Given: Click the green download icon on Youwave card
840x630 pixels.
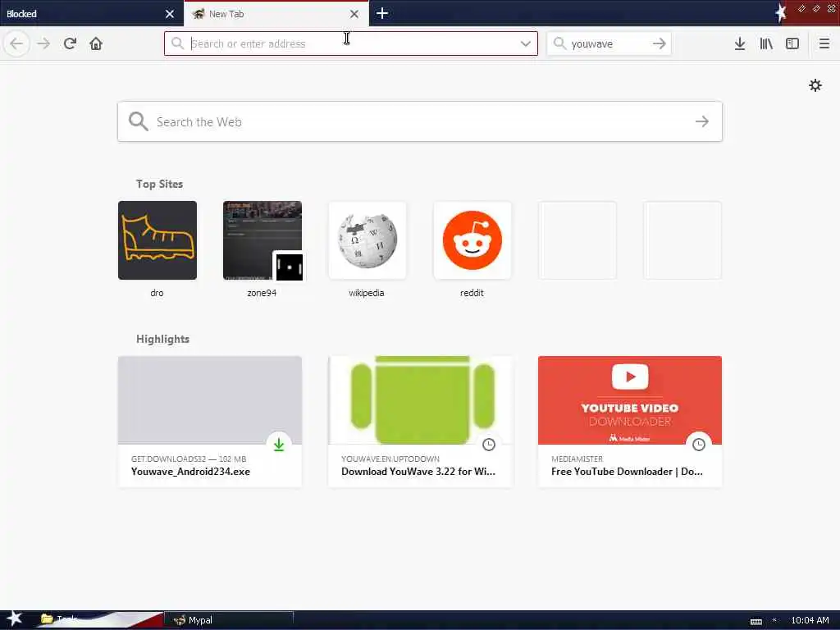Looking at the screenshot, I should click(279, 444).
